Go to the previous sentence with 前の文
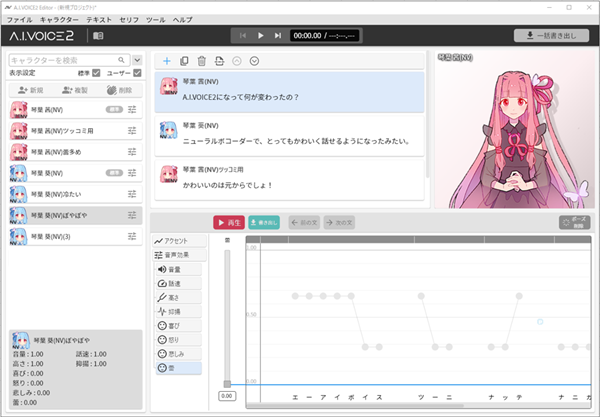Image resolution: width=600 pixels, height=417 pixels. [304, 223]
